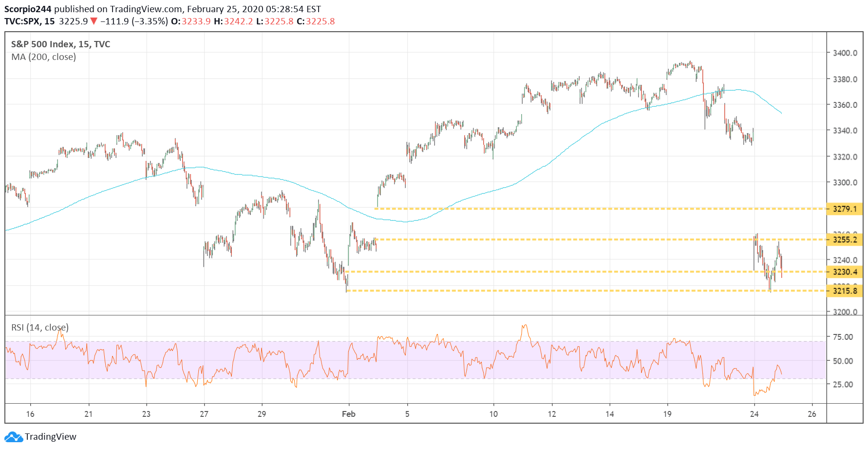Click the 27 date axis label

click(204, 414)
